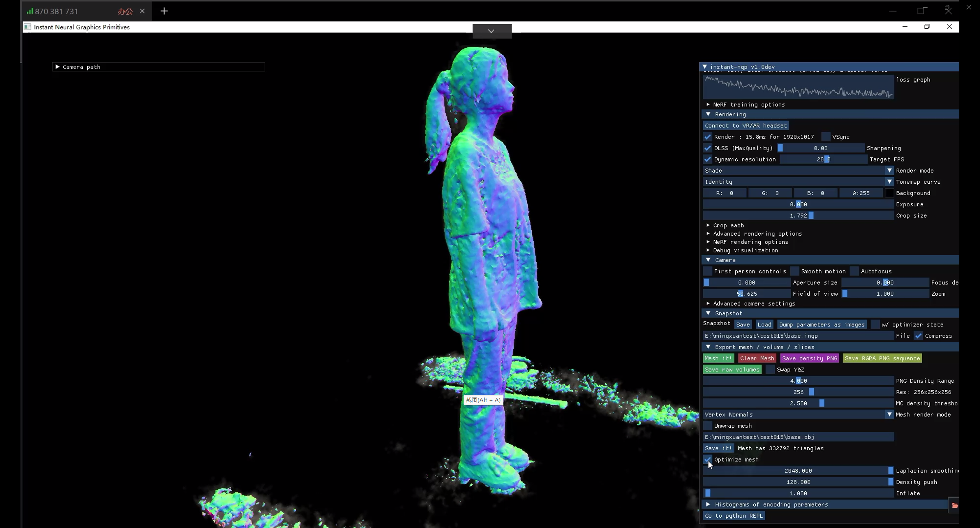
Task: Open the Tonemap curve dropdown showing Identity
Action: coord(798,182)
